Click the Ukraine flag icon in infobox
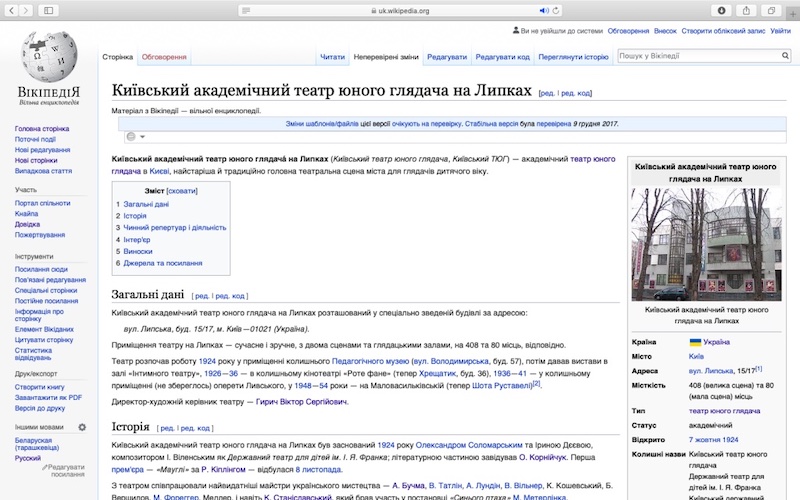800x500 pixels. [x=695, y=342]
